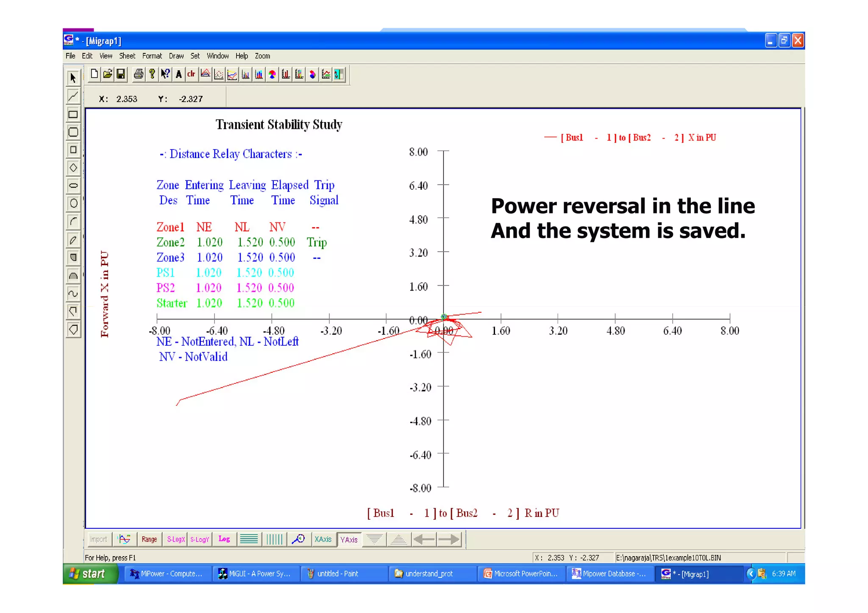This screenshot has height=613, width=868.
Task: Select the polygon tool at palette bottom
Action: pyautogui.click(x=73, y=329)
